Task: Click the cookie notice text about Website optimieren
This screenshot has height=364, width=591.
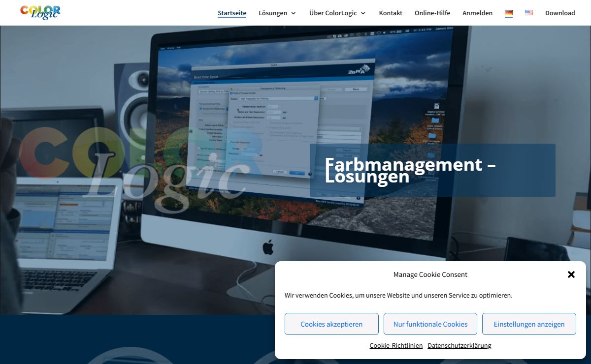Action: click(x=398, y=296)
